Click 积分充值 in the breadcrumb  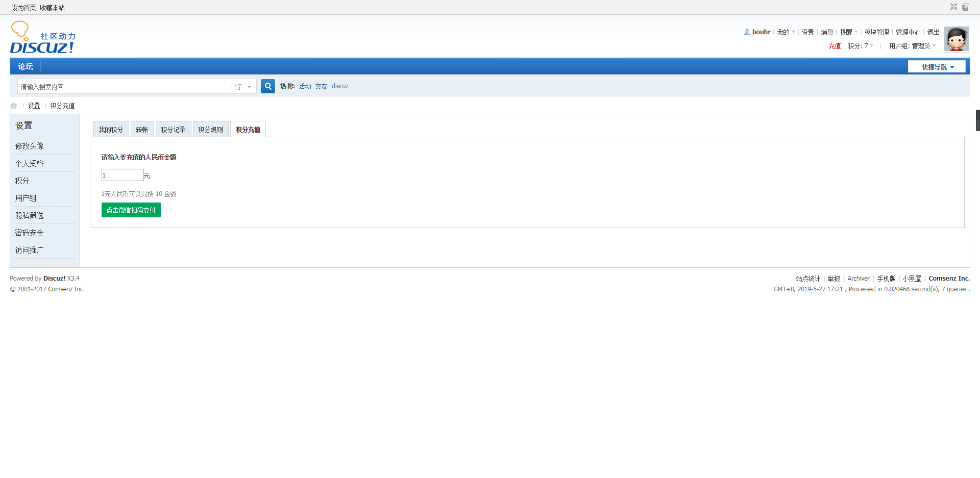click(62, 106)
